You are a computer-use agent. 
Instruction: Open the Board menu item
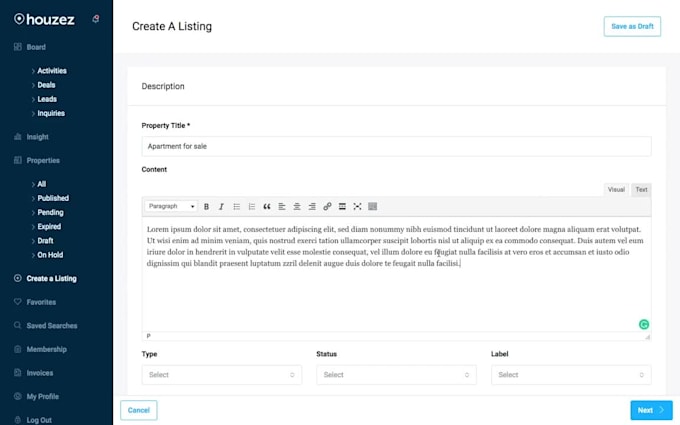(36, 47)
